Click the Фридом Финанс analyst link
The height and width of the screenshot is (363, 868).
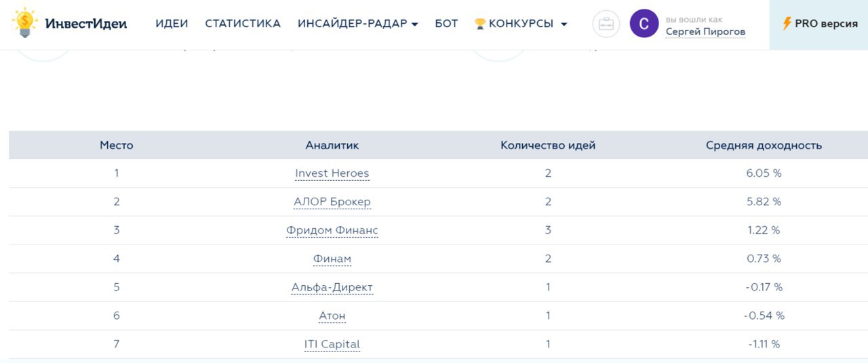click(332, 230)
